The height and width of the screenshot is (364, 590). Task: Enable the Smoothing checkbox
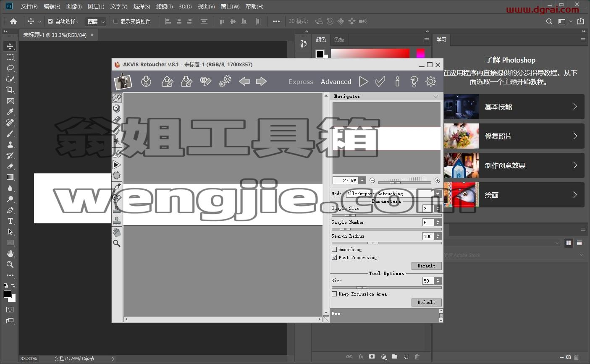pos(334,249)
